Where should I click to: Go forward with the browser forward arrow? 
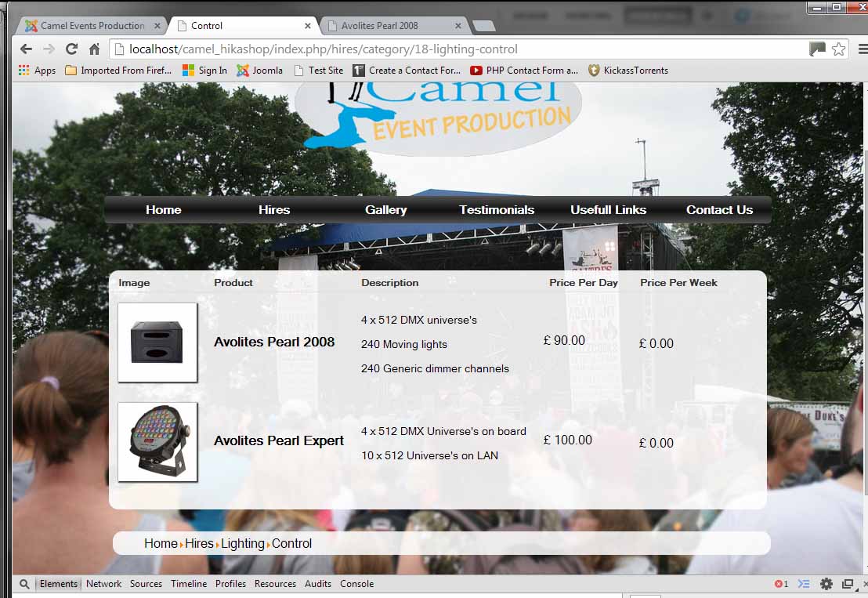click(49, 49)
